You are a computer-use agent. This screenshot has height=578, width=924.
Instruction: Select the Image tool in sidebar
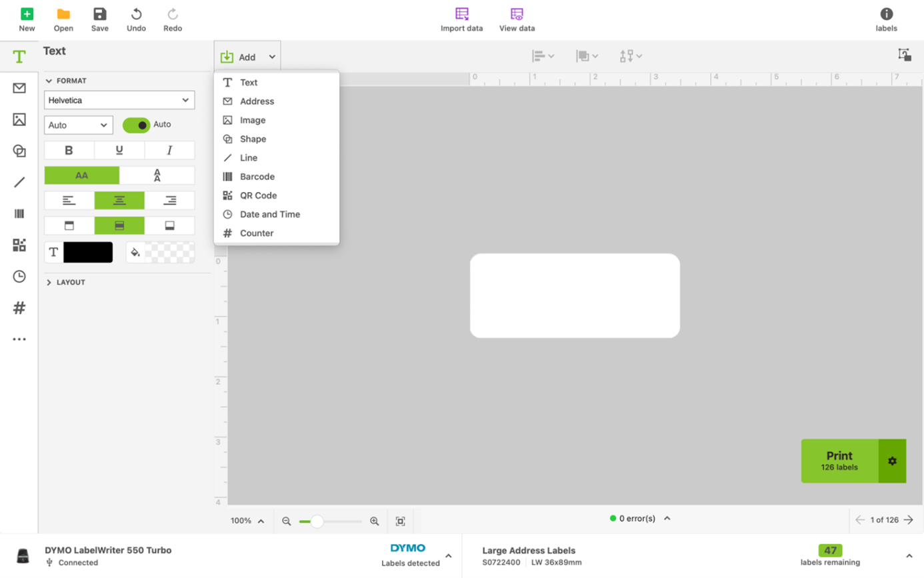[19, 119]
